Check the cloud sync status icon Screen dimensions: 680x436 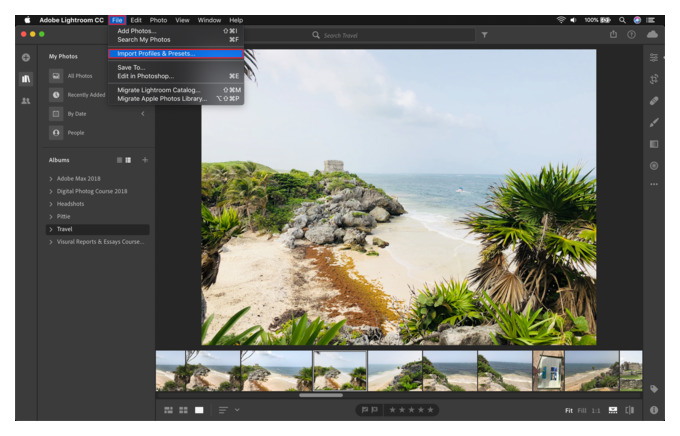652,34
